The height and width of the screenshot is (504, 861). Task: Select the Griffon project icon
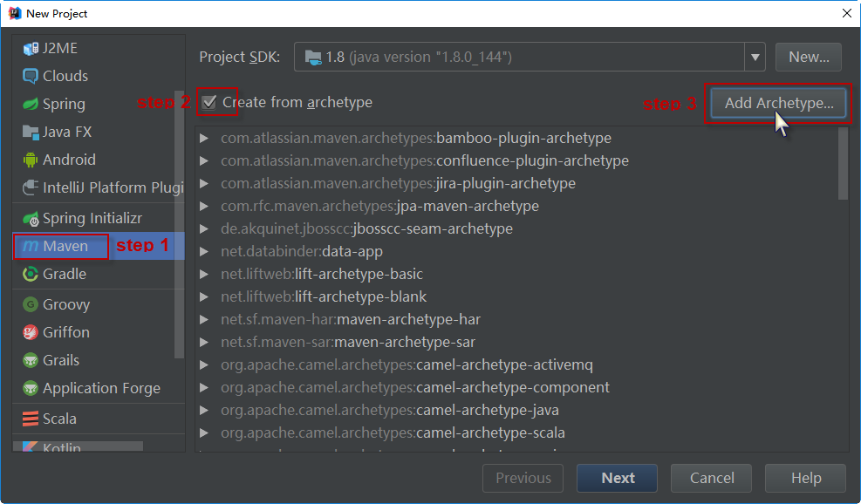point(31,332)
